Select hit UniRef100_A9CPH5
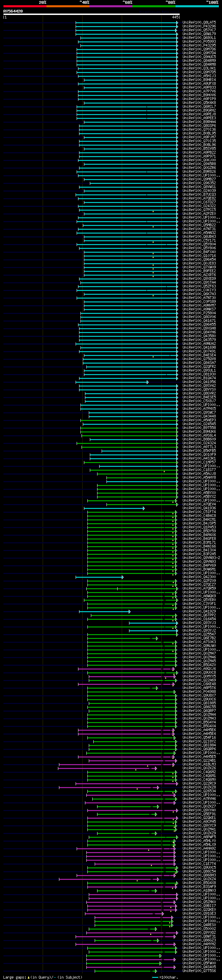Viewport: 222px width, 980px height. [199, 821]
